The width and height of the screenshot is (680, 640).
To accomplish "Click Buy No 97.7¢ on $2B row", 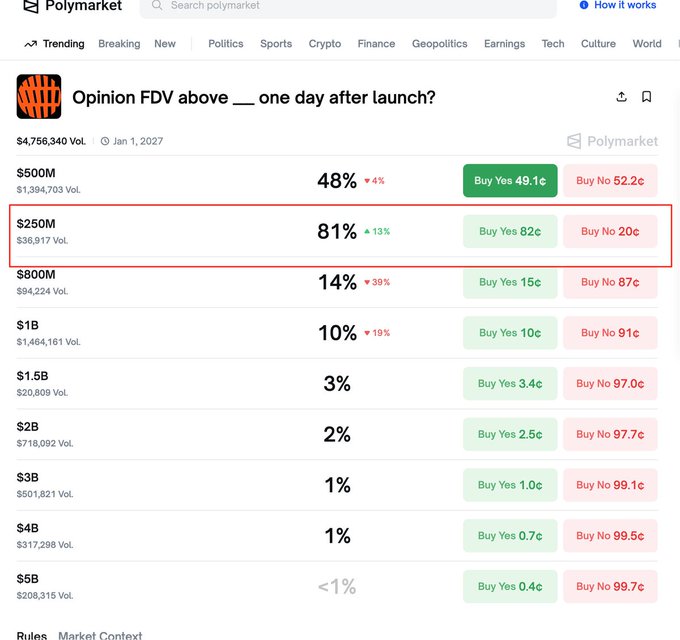I will click(610, 434).
